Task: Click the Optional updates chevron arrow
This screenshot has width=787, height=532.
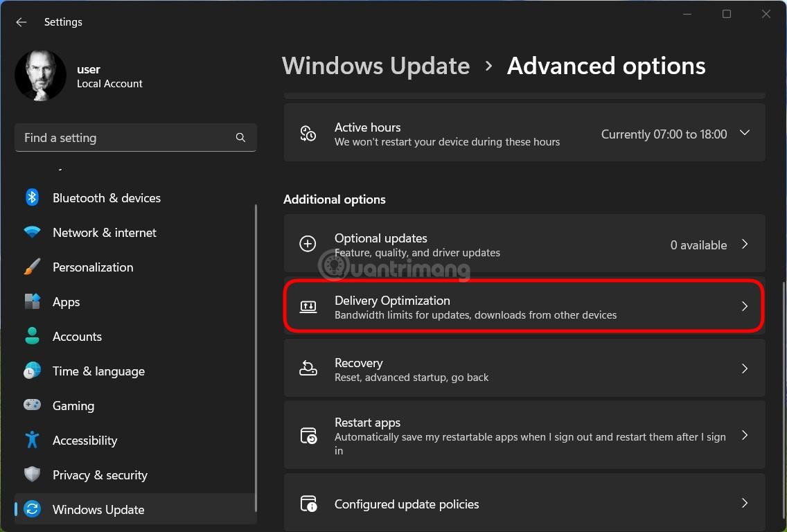Action: click(x=745, y=244)
